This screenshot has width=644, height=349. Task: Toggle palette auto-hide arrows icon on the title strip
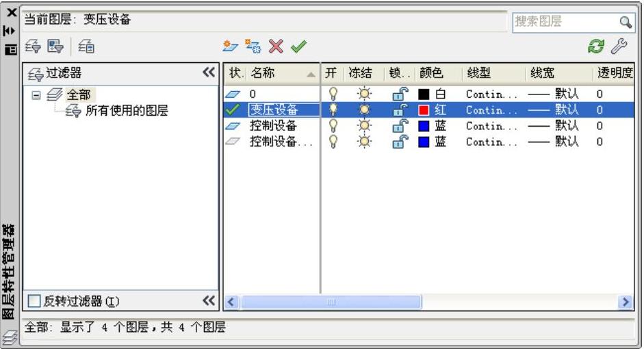[x=10, y=31]
